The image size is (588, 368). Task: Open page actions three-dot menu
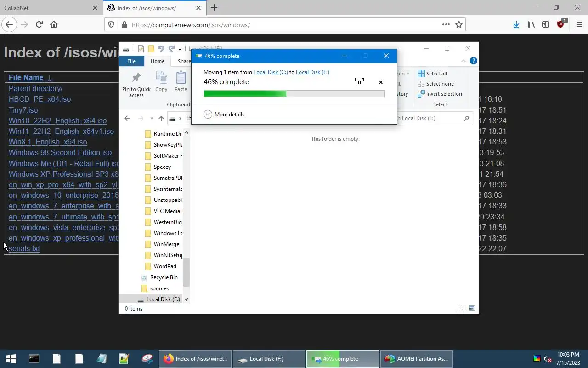tap(446, 25)
